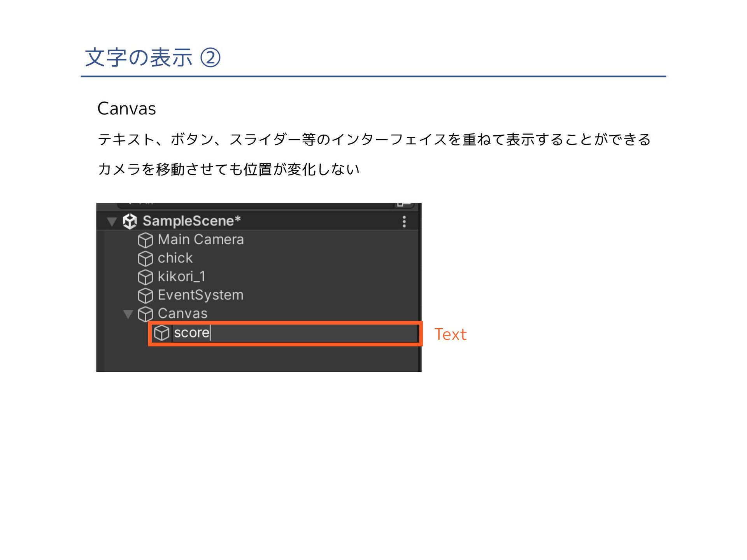Viewport: 747px width, 560px height.
Task: Click the cube icon next to EventSystem
Action: (x=146, y=296)
